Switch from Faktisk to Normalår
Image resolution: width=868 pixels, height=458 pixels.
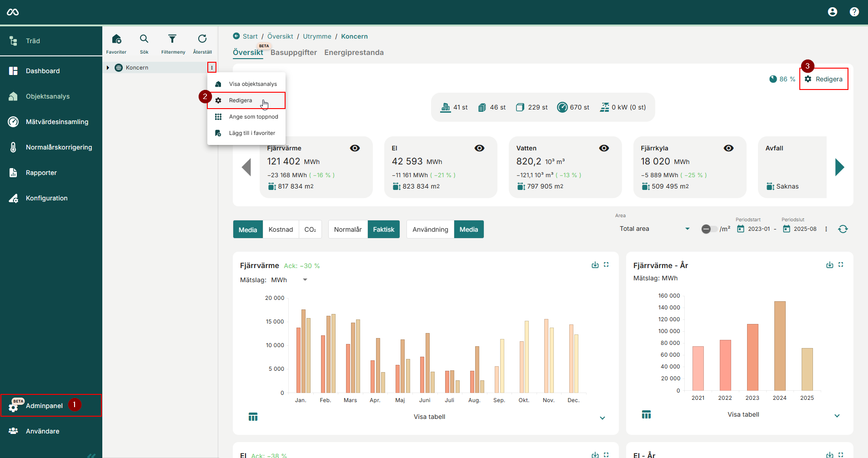tap(347, 229)
